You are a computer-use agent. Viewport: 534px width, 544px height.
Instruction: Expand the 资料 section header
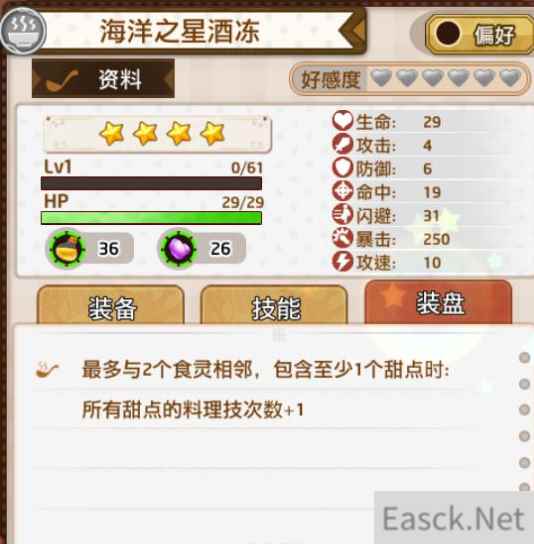coord(103,78)
